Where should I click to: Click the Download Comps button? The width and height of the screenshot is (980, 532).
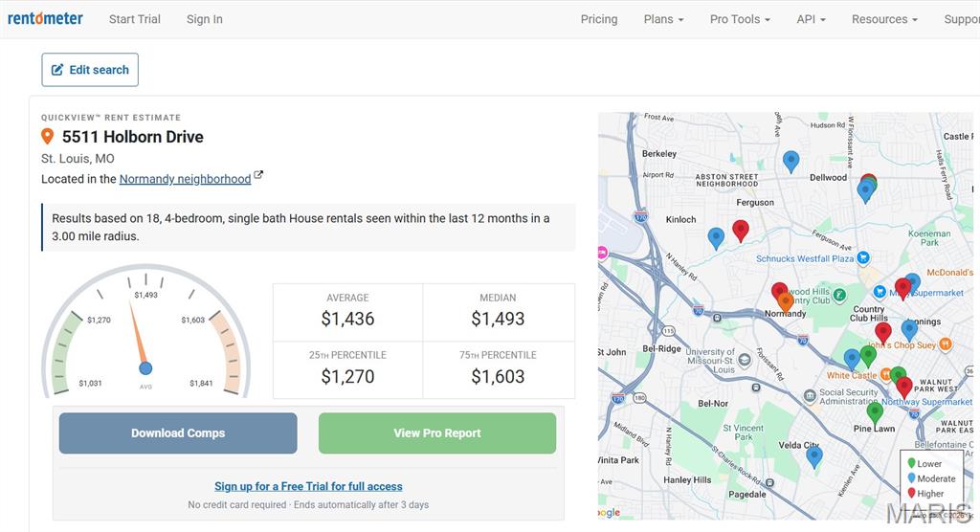click(x=178, y=432)
